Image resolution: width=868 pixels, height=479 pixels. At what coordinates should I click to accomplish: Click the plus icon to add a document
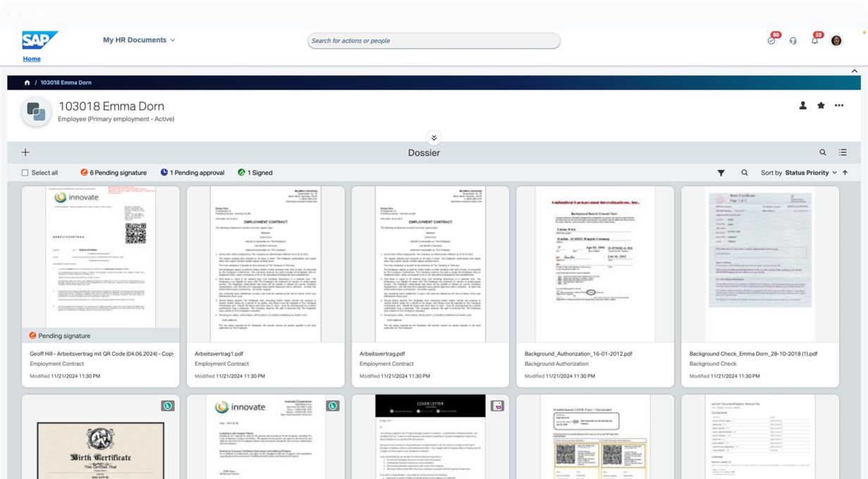click(25, 152)
